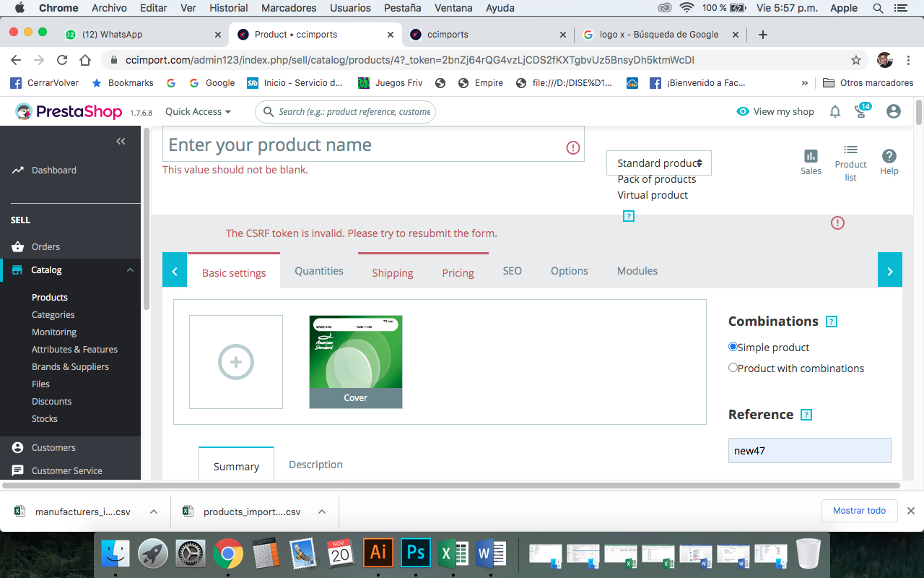
Task: Click the left arrow of product tabs
Action: [175, 269]
